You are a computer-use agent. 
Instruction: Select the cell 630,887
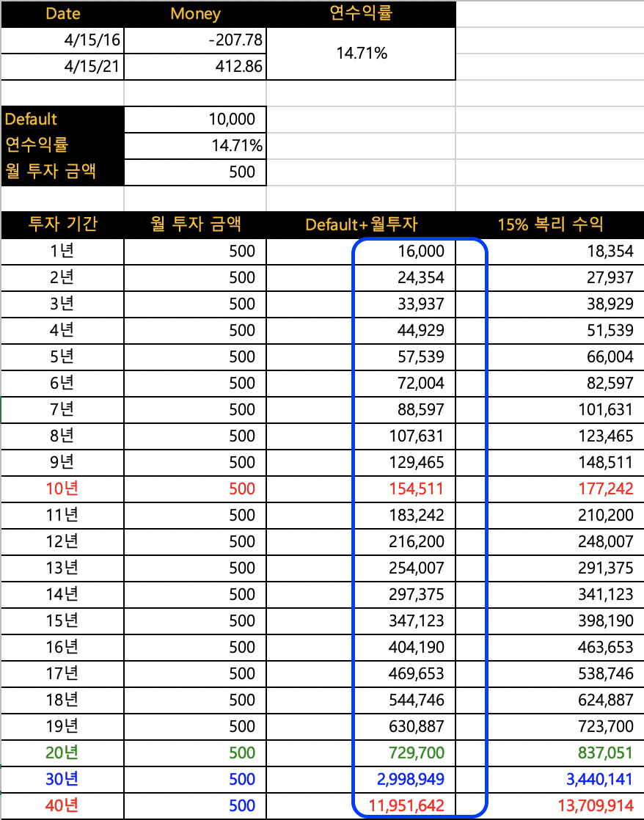click(361, 727)
